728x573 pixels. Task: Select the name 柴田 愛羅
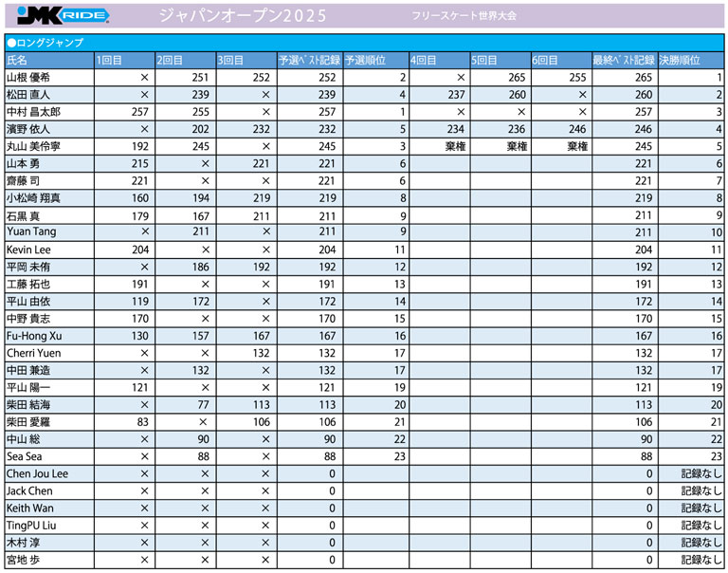tap(27, 422)
